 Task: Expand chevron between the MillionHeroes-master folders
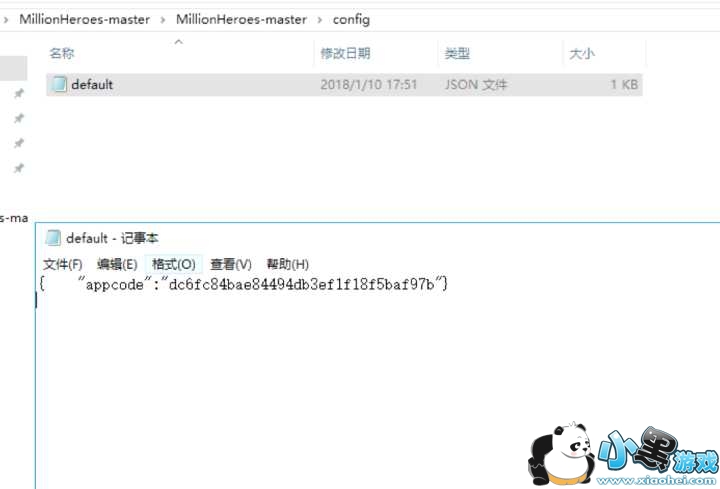163,20
